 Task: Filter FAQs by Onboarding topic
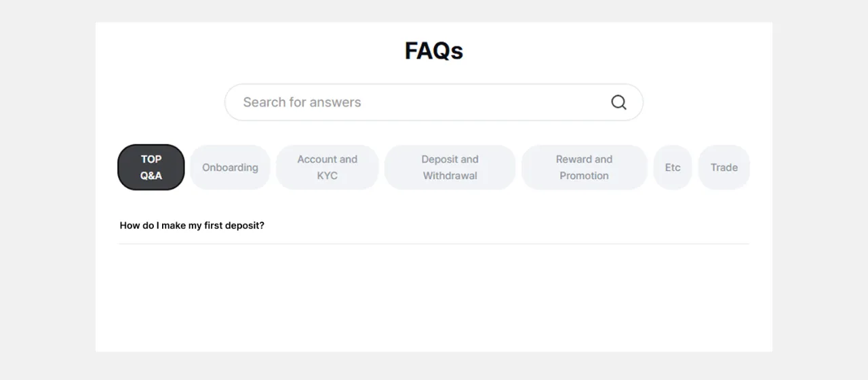coord(230,167)
